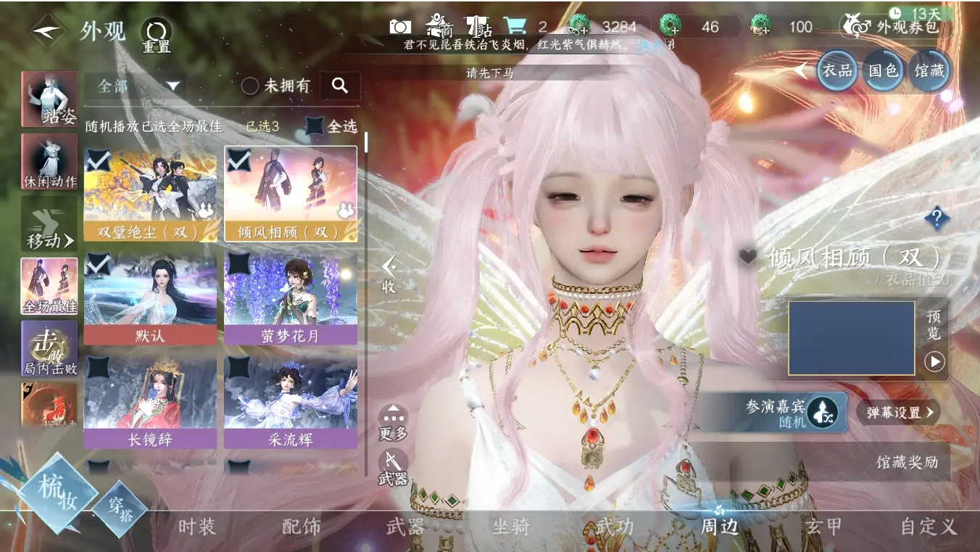Switch to the 坐骑 tab

pyautogui.click(x=511, y=527)
